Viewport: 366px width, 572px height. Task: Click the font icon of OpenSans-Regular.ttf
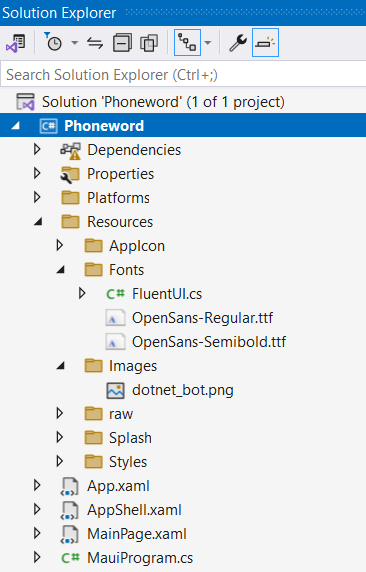coord(115,318)
